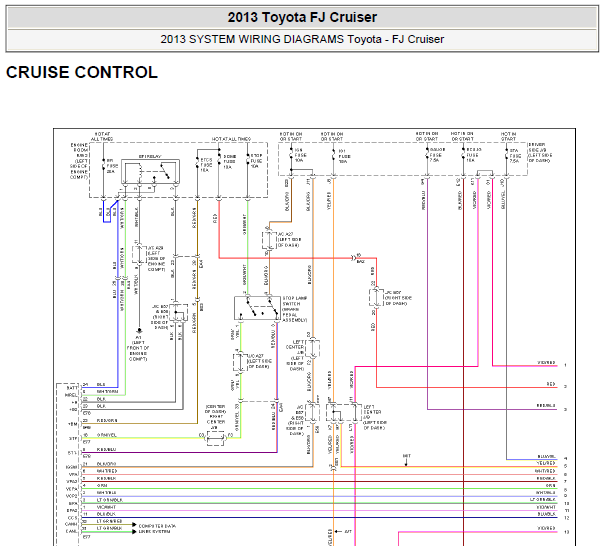The width and height of the screenshot is (605, 546).
Task: Select the A1 ground point label
Action: pyautogui.click(x=138, y=348)
